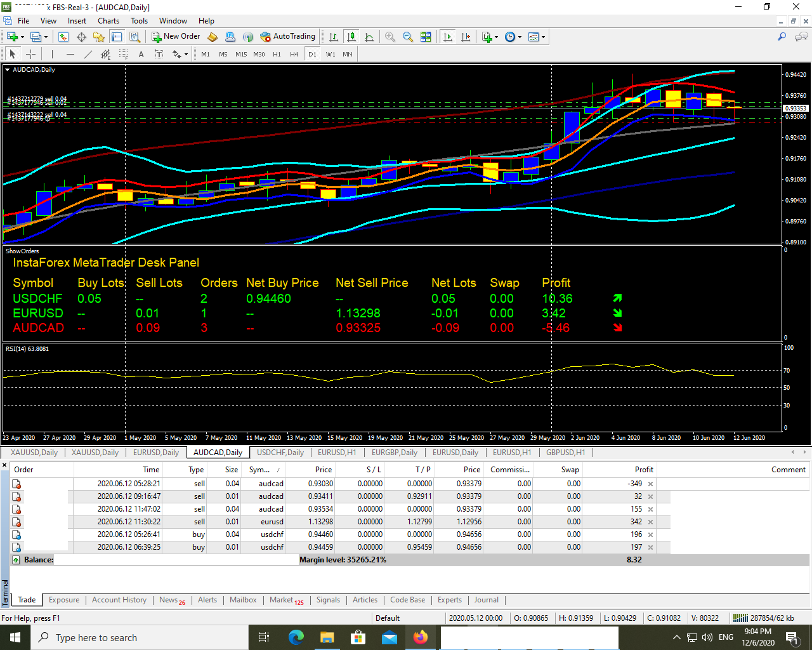Open the search magnifier icon
The image size is (812, 650).
tap(782, 37)
